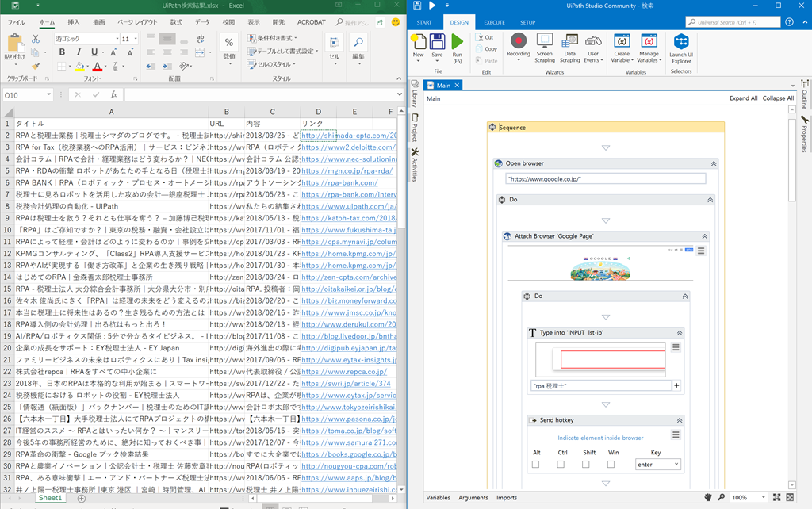Collapse the Type into activity
The image size is (812, 509).
[x=680, y=332]
